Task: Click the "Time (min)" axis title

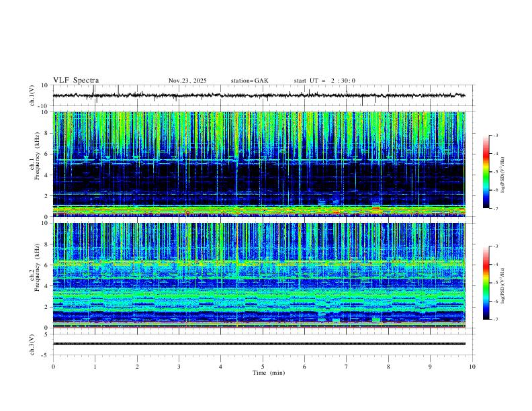Action: [269, 373]
